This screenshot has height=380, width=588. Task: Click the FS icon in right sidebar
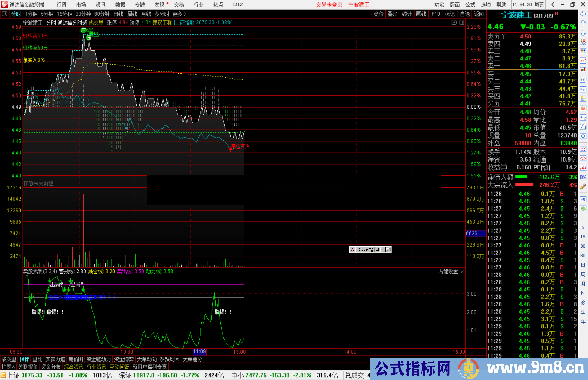[x=583, y=199]
